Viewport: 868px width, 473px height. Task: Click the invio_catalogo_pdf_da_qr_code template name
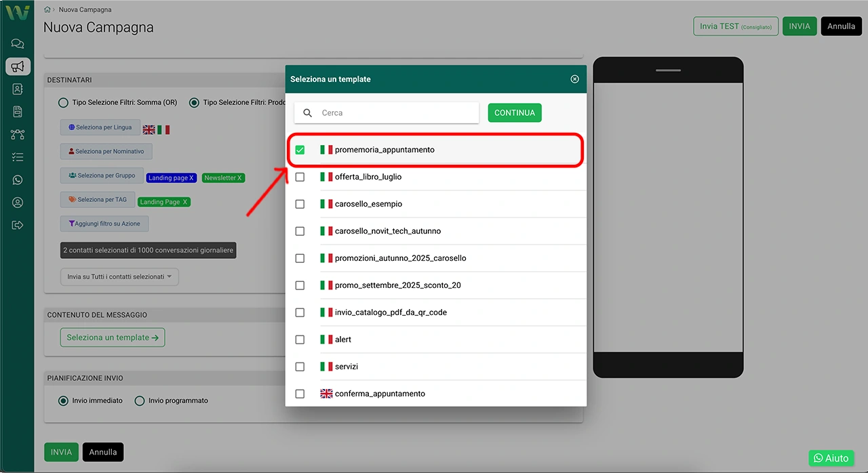(x=391, y=312)
